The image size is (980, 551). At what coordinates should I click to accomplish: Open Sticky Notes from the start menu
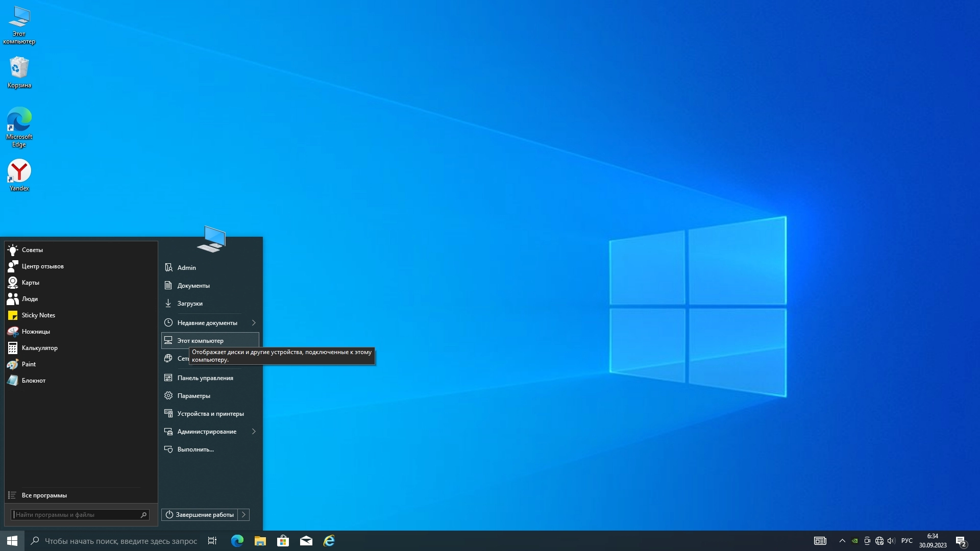38,315
